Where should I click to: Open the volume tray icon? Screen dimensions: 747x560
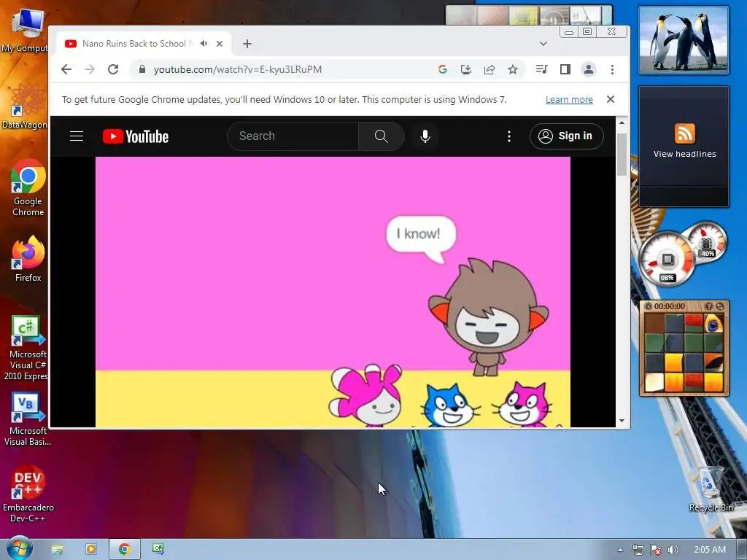pyautogui.click(x=673, y=550)
